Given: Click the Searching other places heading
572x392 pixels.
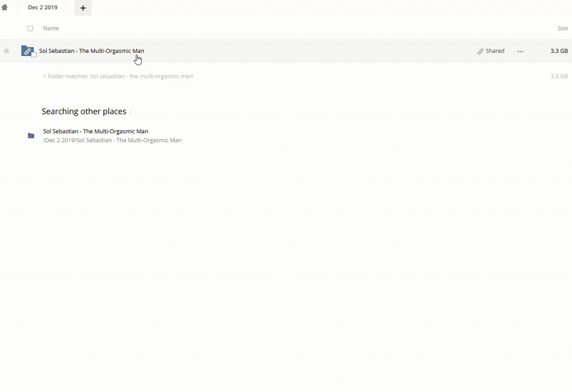Looking at the screenshot, I should pyautogui.click(x=84, y=111).
